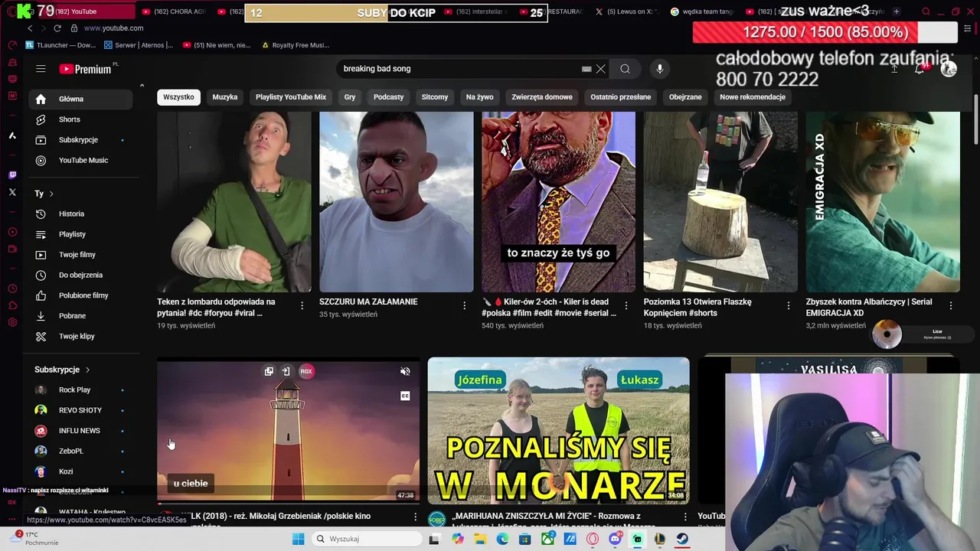Click the www.youtube.com address bar
Screen dimensions: 980x551
click(113, 28)
